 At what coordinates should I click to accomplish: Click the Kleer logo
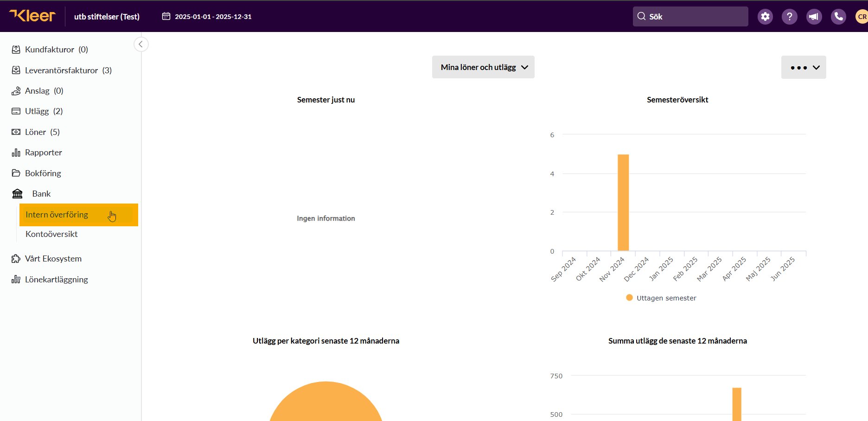(x=32, y=16)
